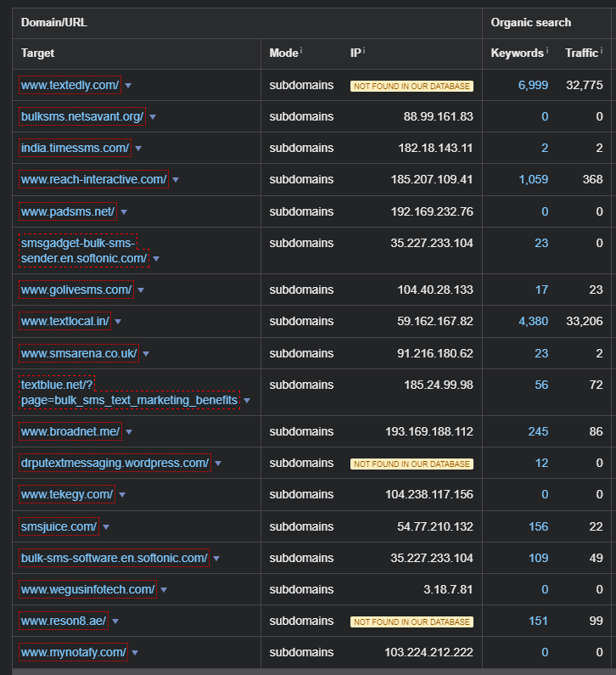The height and width of the screenshot is (675, 616).
Task: Click the Mode column header
Action: [283, 53]
